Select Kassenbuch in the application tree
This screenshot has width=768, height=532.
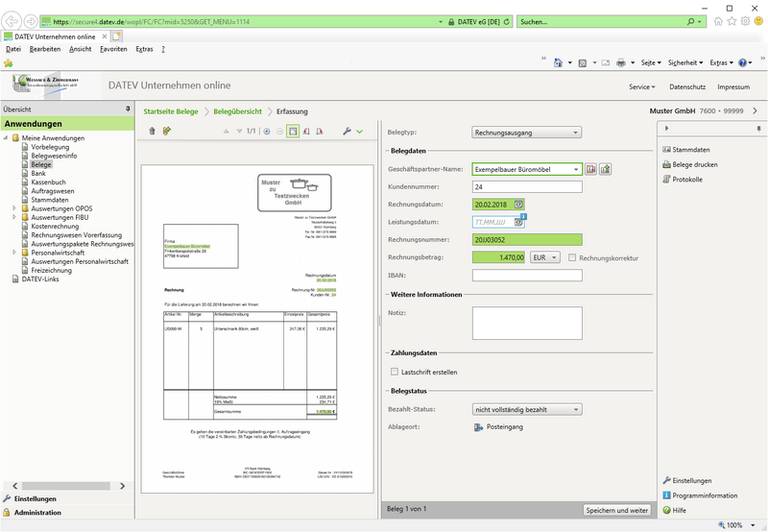[48, 182]
